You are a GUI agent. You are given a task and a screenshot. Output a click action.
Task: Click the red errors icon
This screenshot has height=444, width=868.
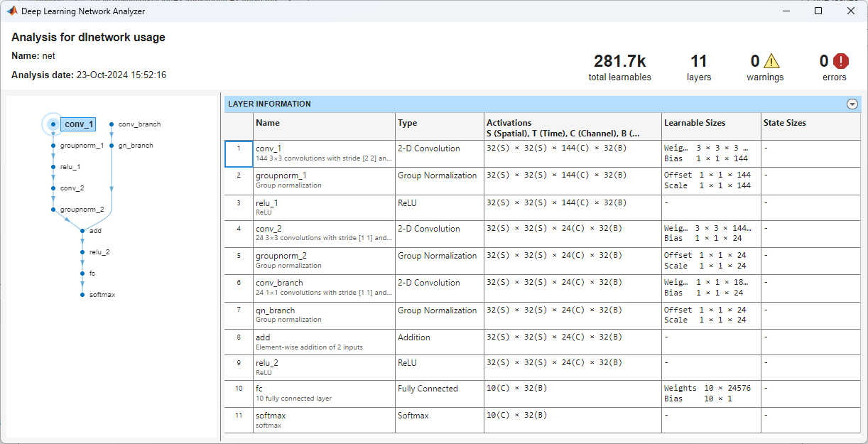[841, 61]
